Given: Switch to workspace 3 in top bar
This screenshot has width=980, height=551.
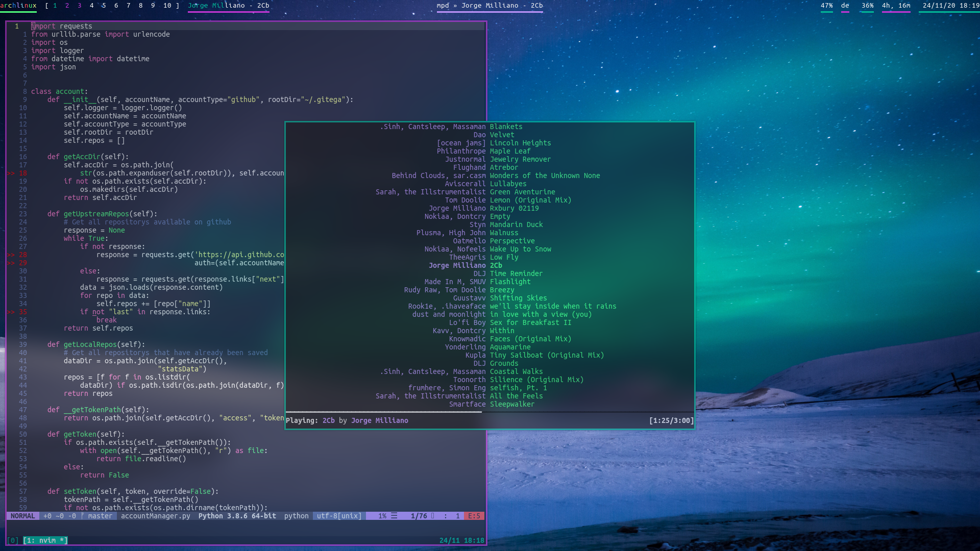Looking at the screenshot, I should point(79,6).
